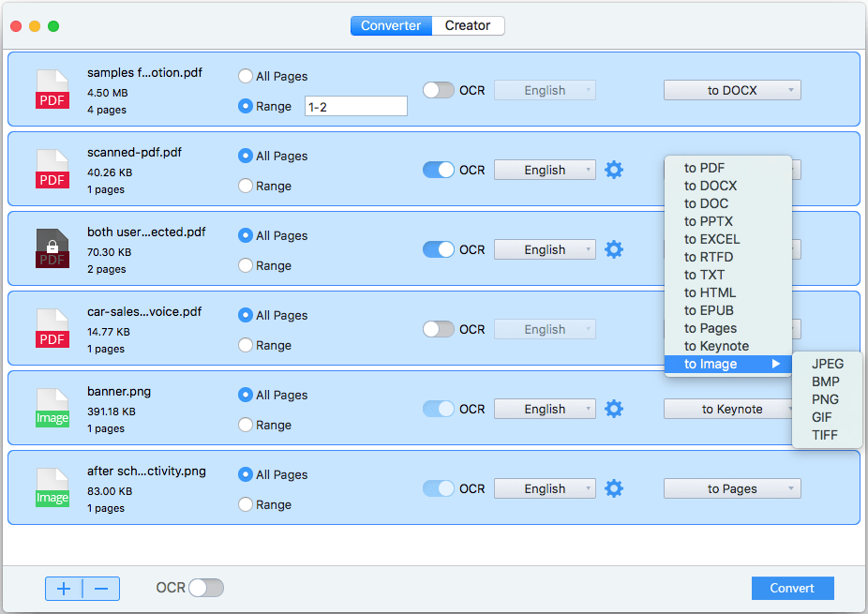The width and height of the screenshot is (868, 614).
Task: Click the page range field showing 1-2
Action: tap(355, 106)
